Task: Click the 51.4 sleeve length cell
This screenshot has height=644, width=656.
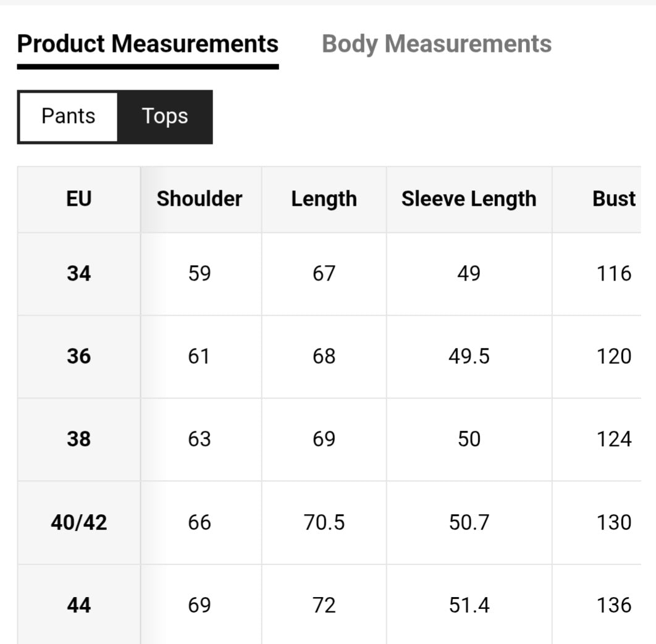Action: [x=469, y=605]
